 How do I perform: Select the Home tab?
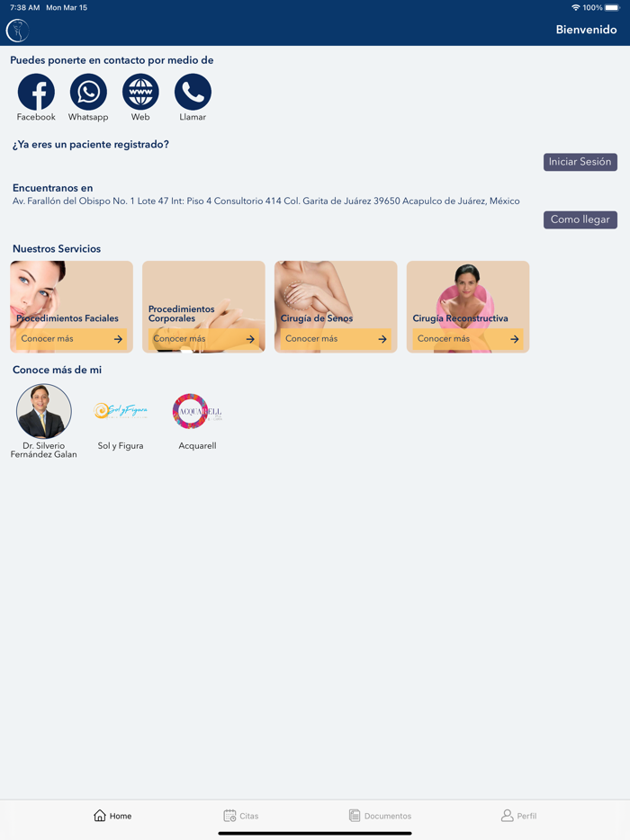tap(112, 816)
